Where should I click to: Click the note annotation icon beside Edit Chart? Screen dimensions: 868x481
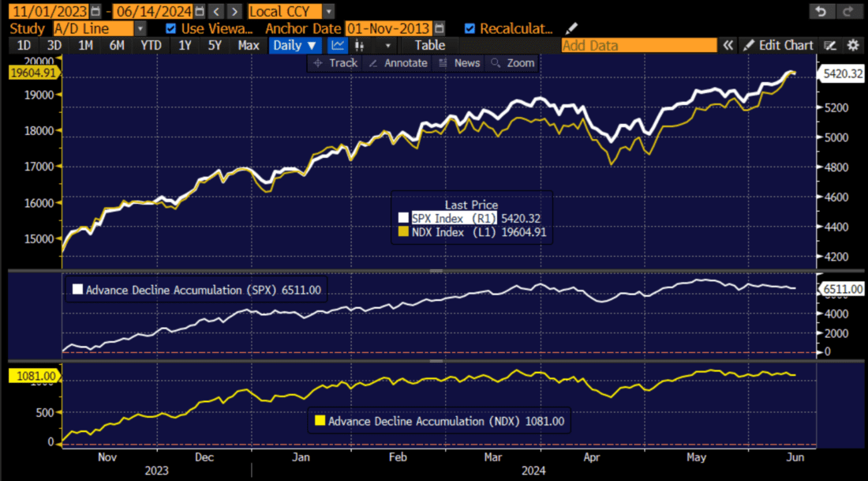click(x=830, y=45)
